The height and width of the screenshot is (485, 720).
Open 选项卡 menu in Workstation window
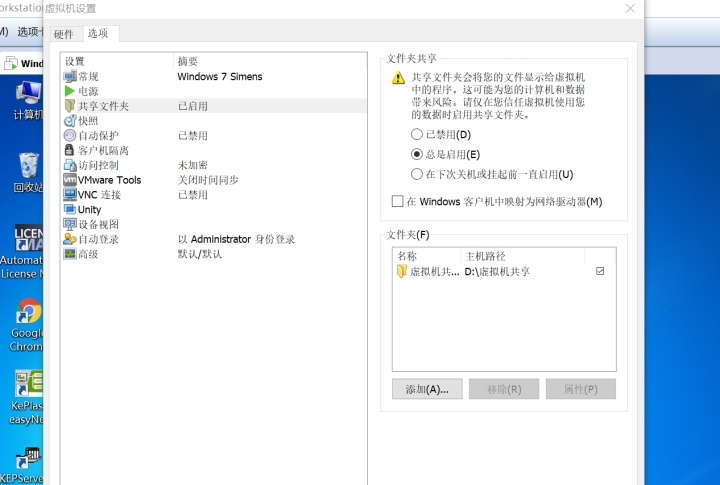click(28, 32)
